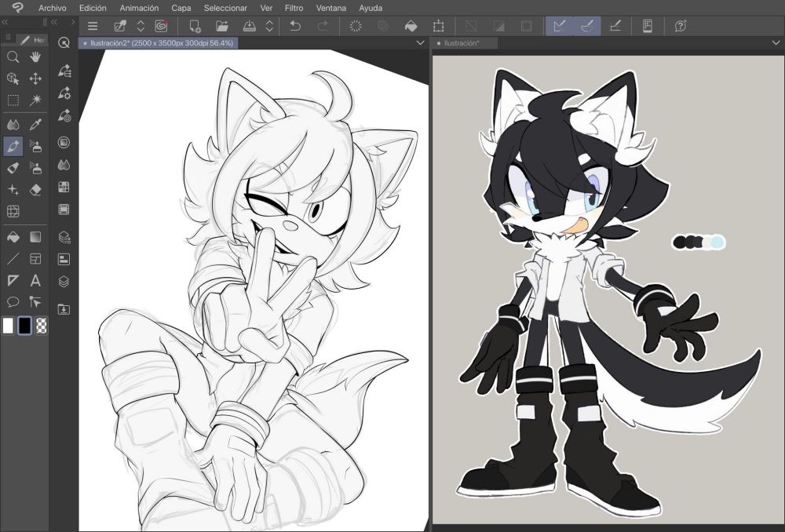Select the white main color swatch

point(8,326)
